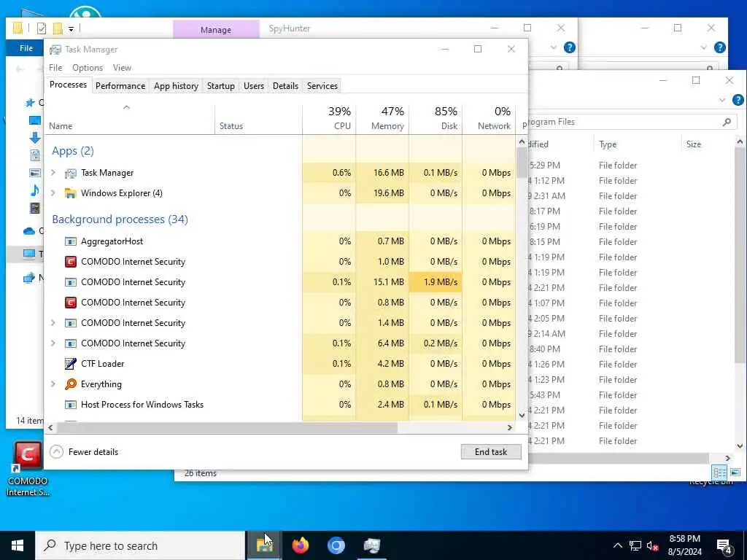Switch to the Users tab

[253, 86]
